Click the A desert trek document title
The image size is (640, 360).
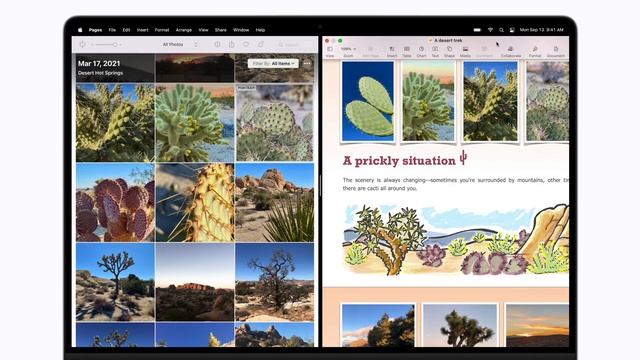(448, 40)
